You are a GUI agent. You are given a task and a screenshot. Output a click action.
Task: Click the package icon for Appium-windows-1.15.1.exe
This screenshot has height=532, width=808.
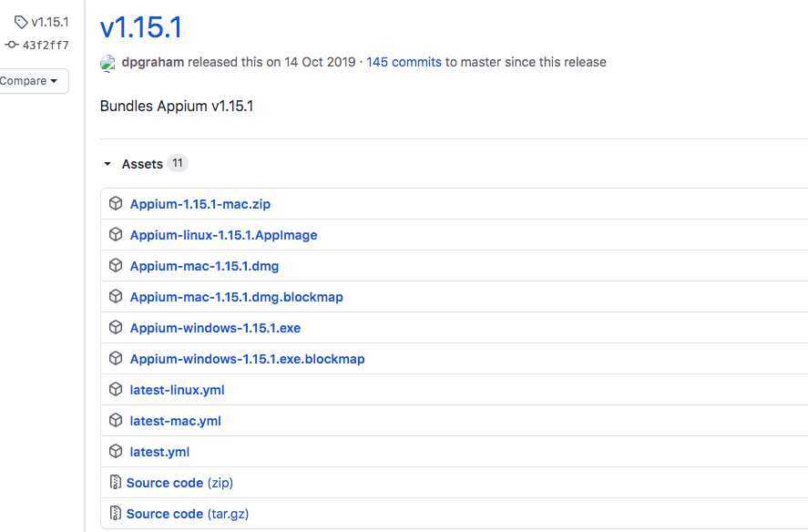coord(116,327)
